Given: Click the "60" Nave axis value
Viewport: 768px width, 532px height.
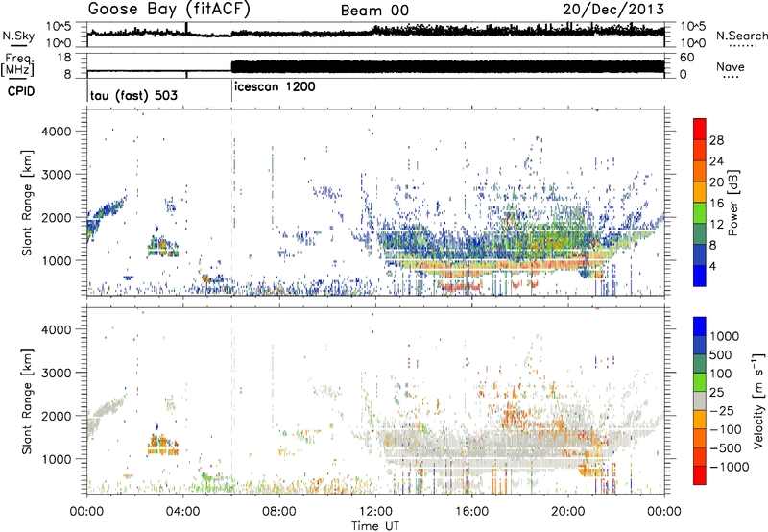Looking at the screenshot, I should click(x=687, y=58).
